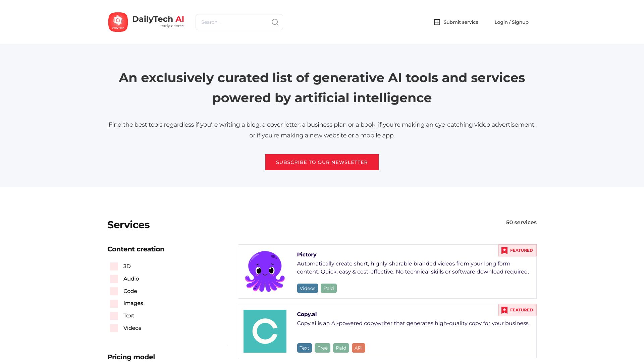Viewport: 644px width, 362px height.
Task: Open the Copy.ai service page
Action: pyautogui.click(x=307, y=314)
